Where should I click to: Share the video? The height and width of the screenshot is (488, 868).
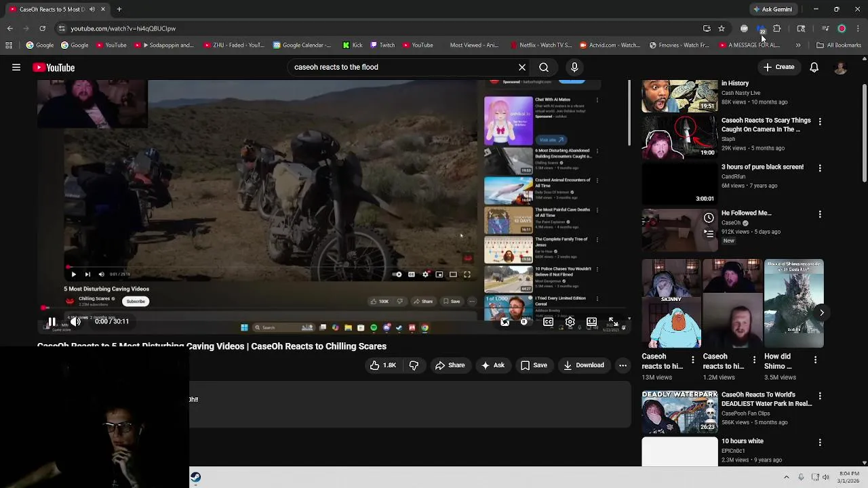(x=450, y=365)
